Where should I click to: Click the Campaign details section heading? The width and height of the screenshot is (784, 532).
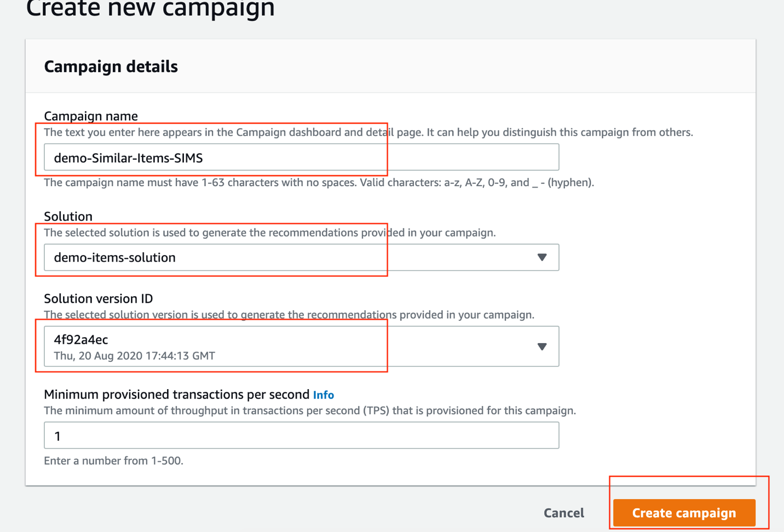[x=111, y=67]
